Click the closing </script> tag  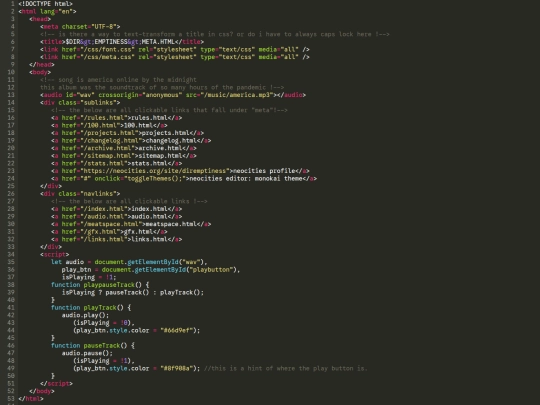56,383
